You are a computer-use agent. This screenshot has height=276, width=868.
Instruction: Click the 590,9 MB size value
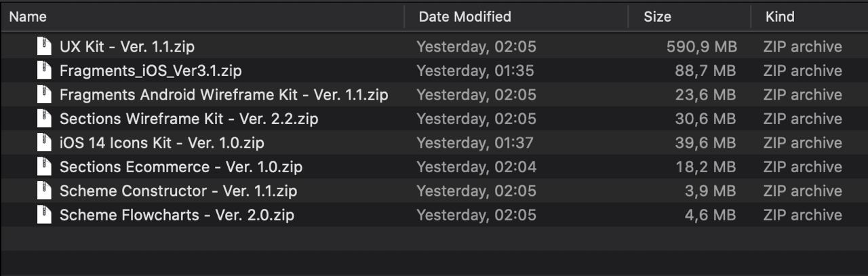tap(701, 47)
